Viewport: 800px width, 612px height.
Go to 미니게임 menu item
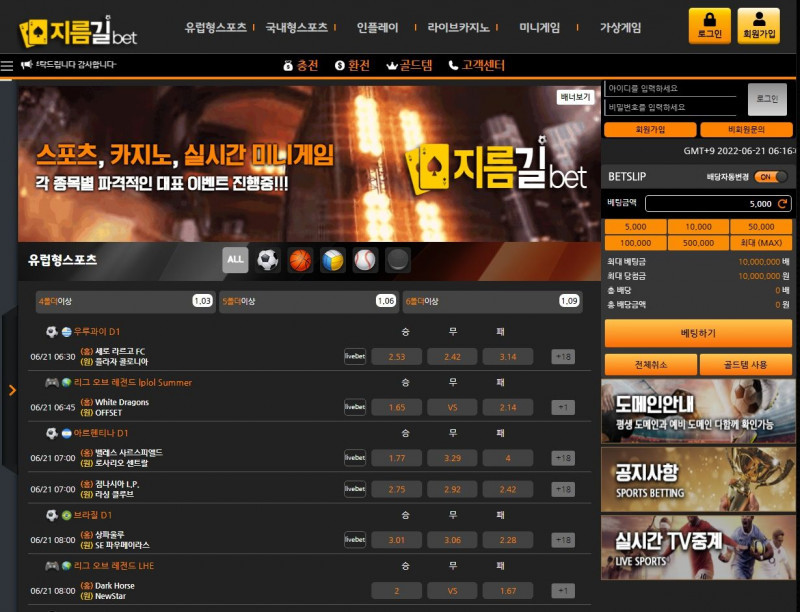pos(540,28)
